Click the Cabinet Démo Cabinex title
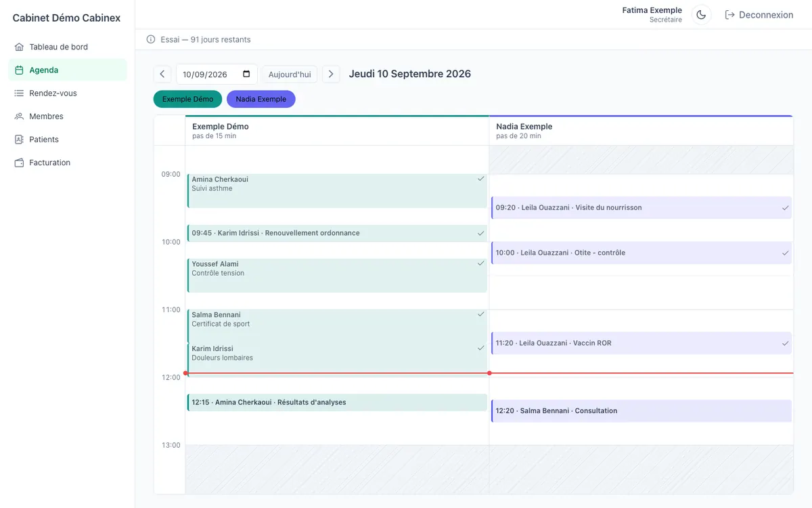Viewport: 812px width, 508px height. (x=66, y=18)
